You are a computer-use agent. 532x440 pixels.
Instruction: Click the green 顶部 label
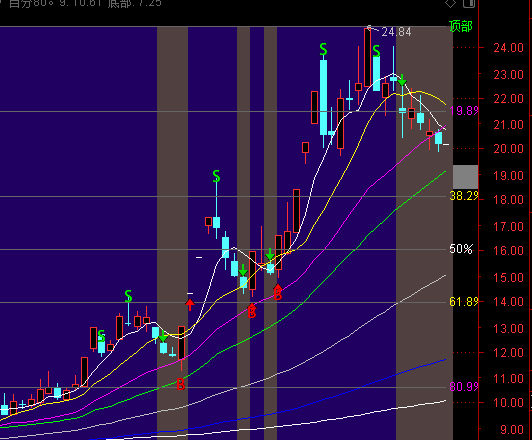pyautogui.click(x=461, y=26)
